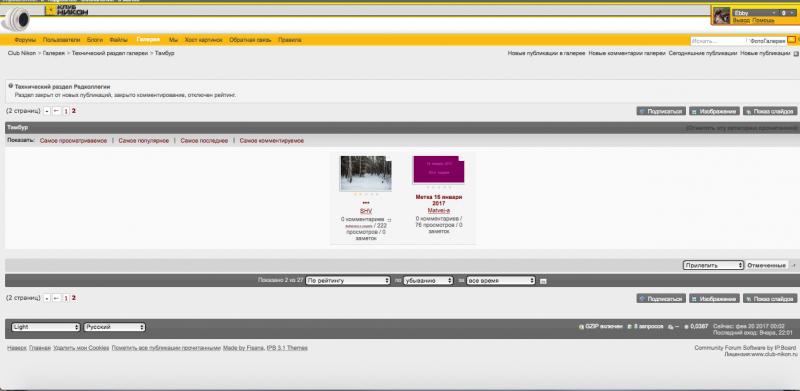Open Обратная связь menu item
This screenshot has width=800, height=391.
click(251, 40)
